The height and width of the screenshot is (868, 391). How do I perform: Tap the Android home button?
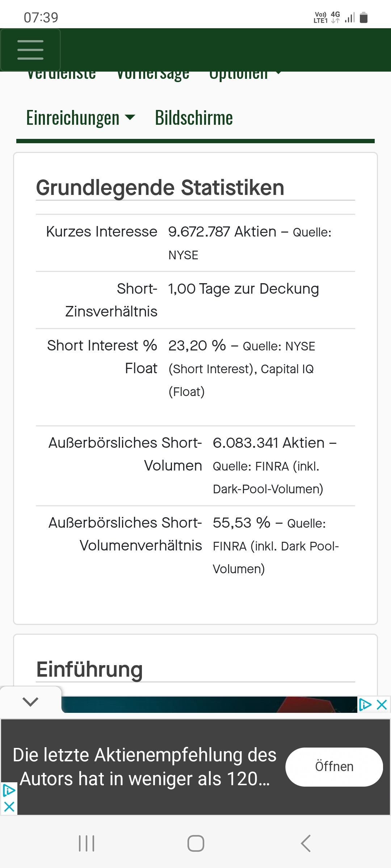195,843
